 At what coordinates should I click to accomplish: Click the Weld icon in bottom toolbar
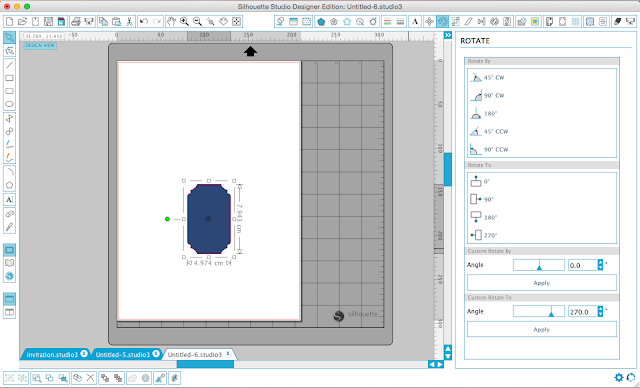[132, 378]
